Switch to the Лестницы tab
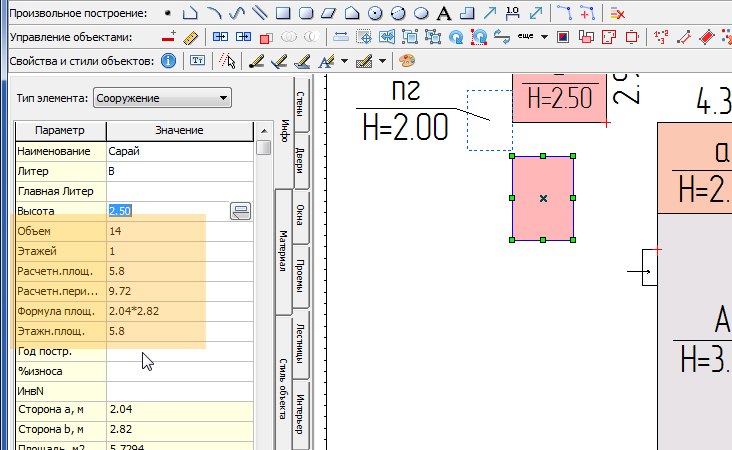732x450 pixels. tap(300, 345)
